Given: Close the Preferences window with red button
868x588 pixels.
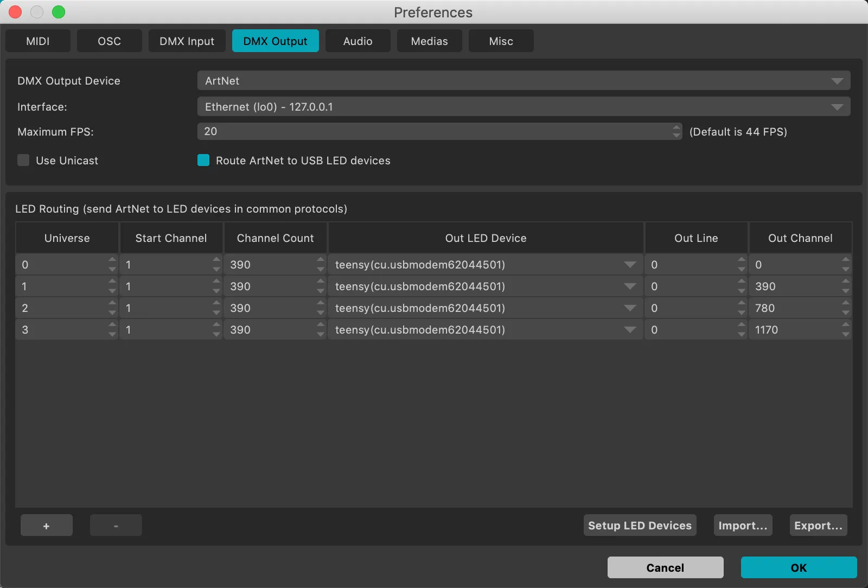Looking at the screenshot, I should 15,12.
